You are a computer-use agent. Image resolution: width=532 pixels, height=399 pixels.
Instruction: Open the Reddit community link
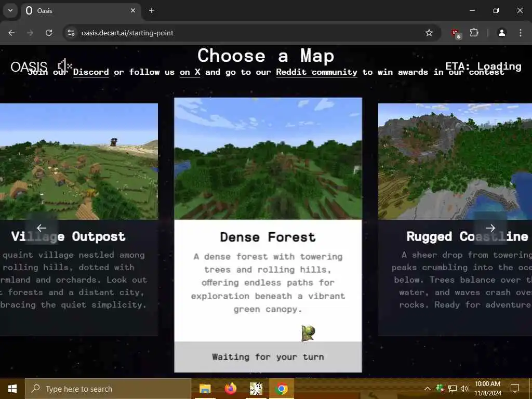(316, 72)
